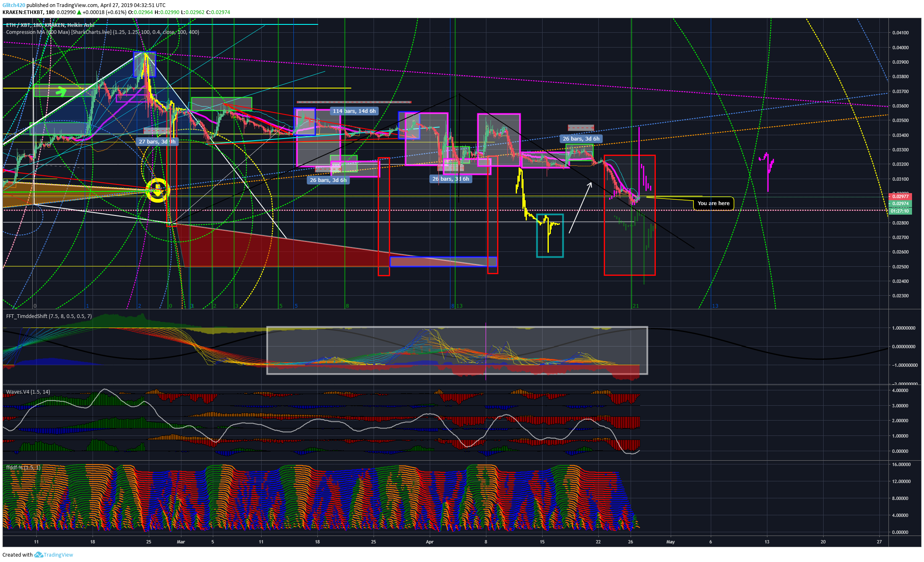
Task: Click the 22 label on the date axis
Action: pos(598,542)
